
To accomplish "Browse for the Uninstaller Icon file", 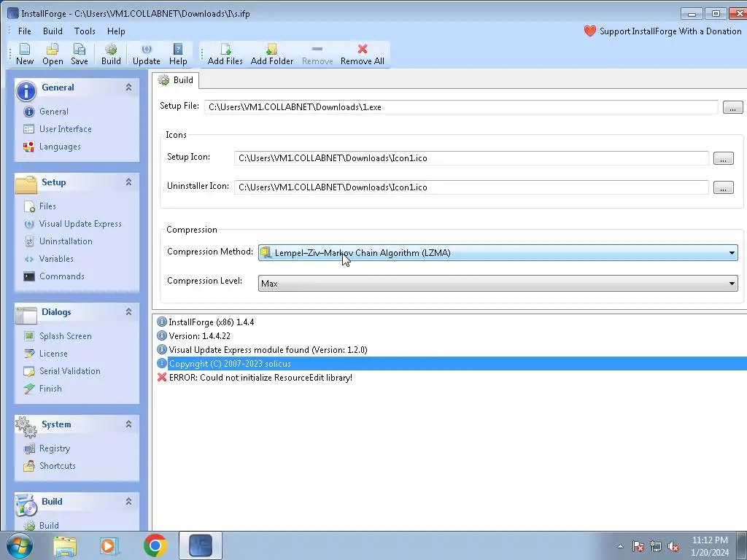I will pyautogui.click(x=723, y=187).
